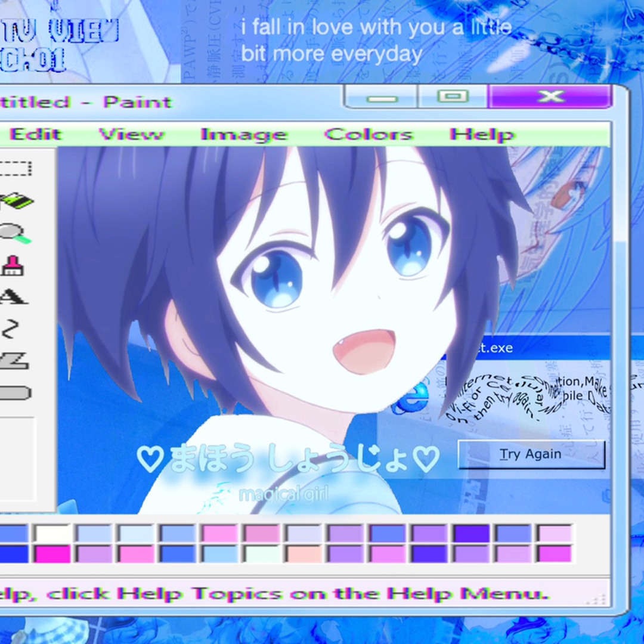Choose the bright magenta swatch in bottom row

(x=52, y=554)
